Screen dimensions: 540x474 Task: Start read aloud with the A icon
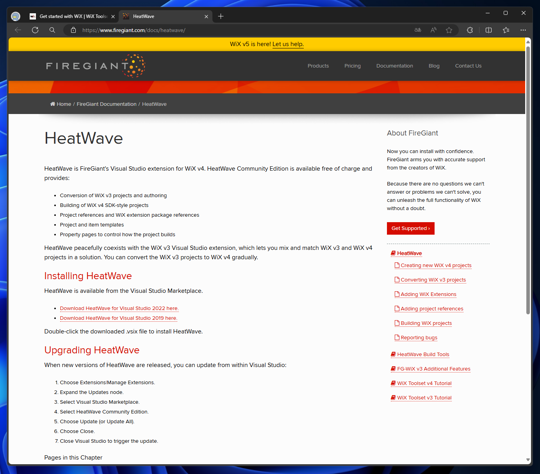[x=433, y=30]
